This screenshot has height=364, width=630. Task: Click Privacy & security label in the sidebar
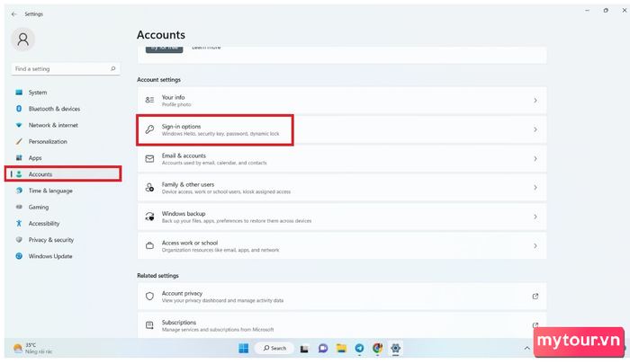(x=51, y=240)
